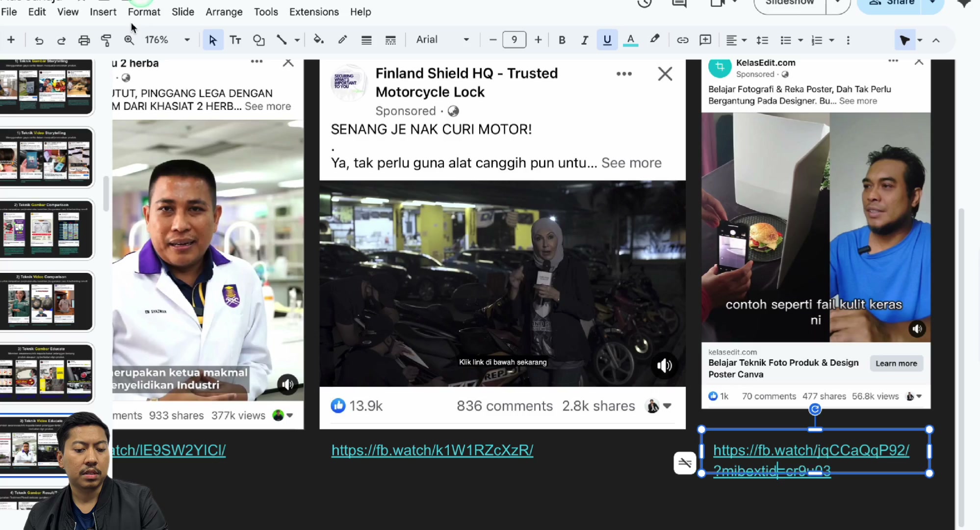Open the Extensions menu
Image resolution: width=980 pixels, height=530 pixels.
click(x=314, y=12)
